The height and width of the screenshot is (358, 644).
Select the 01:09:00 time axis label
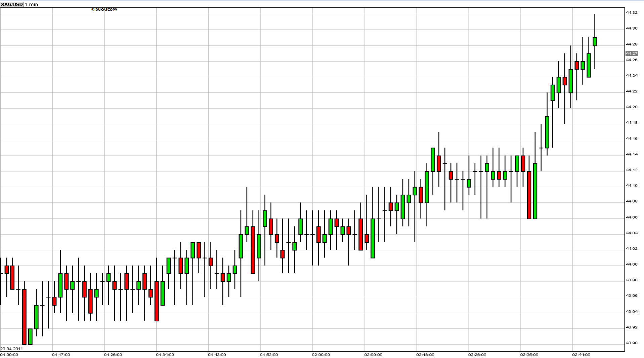coord(9,355)
